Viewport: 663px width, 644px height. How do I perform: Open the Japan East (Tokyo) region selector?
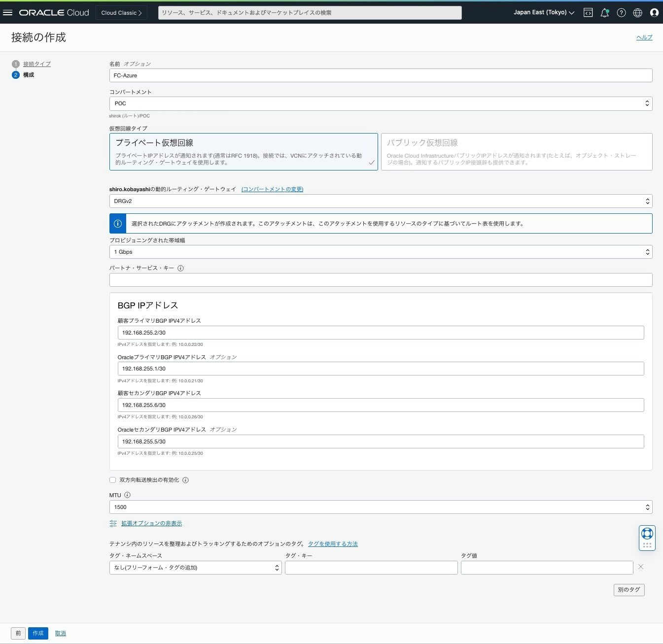pos(544,13)
